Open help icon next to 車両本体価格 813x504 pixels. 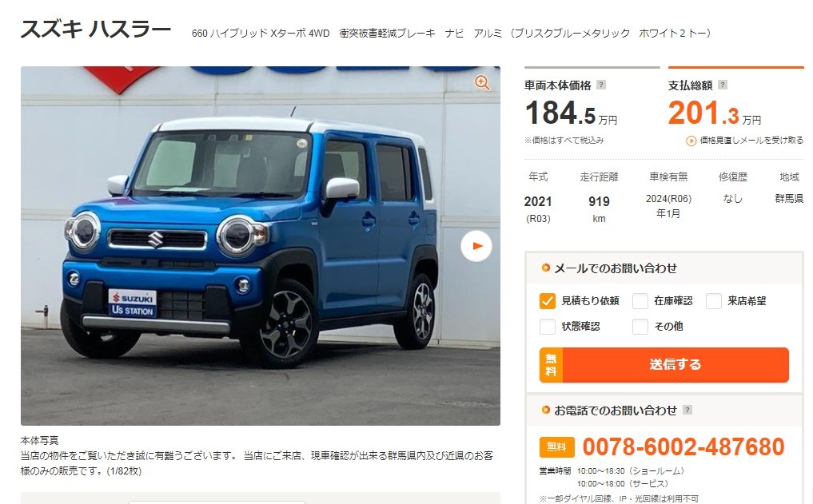pyautogui.click(x=601, y=85)
